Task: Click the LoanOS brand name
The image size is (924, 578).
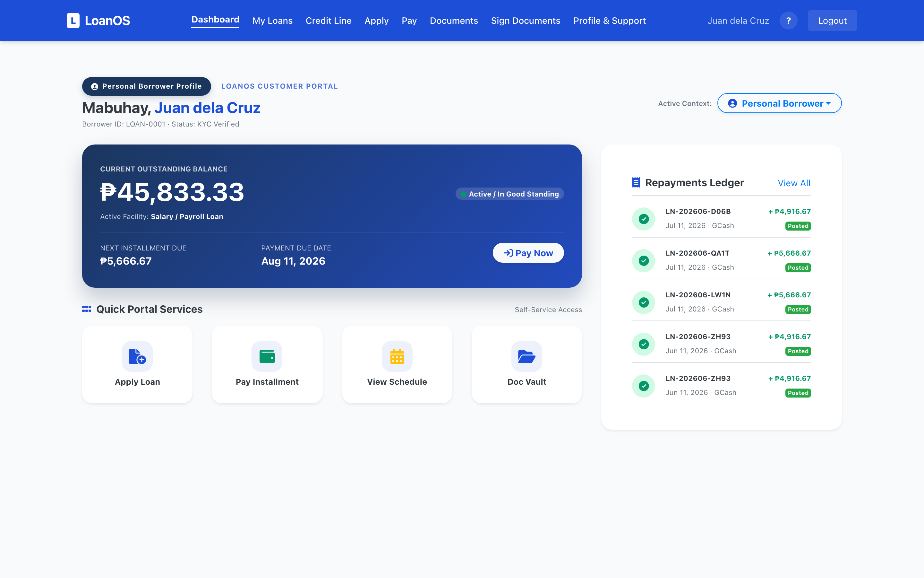Action: (107, 21)
